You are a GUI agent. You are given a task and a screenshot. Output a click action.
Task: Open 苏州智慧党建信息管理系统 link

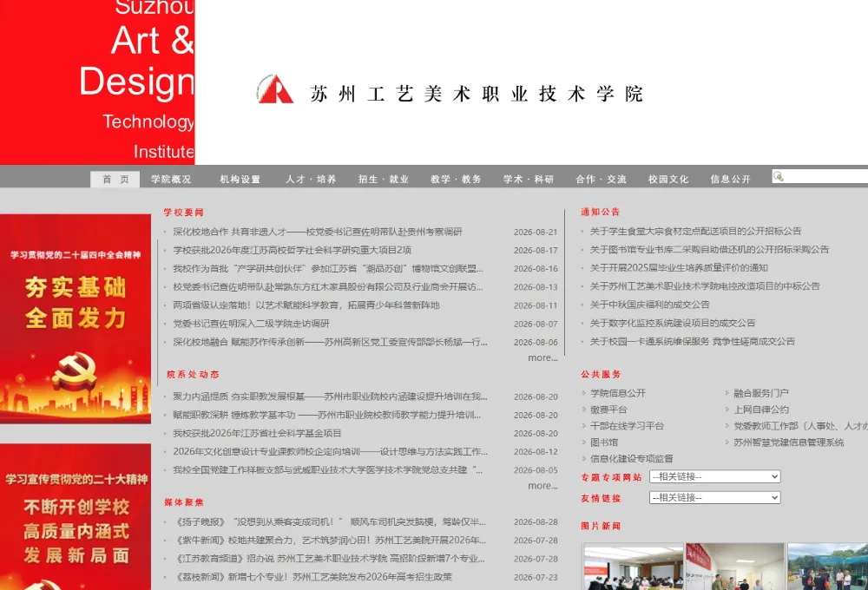click(x=789, y=442)
